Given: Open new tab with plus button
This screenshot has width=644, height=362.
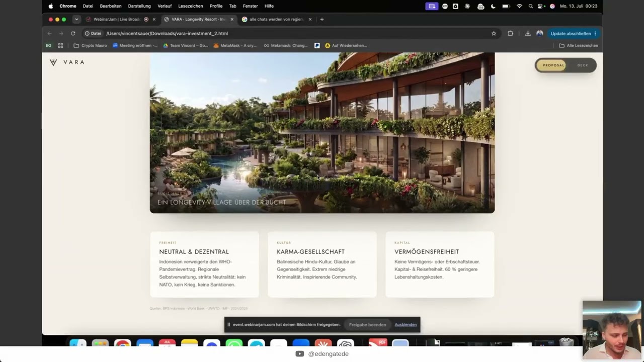Looking at the screenshot, I should point(322,19).
